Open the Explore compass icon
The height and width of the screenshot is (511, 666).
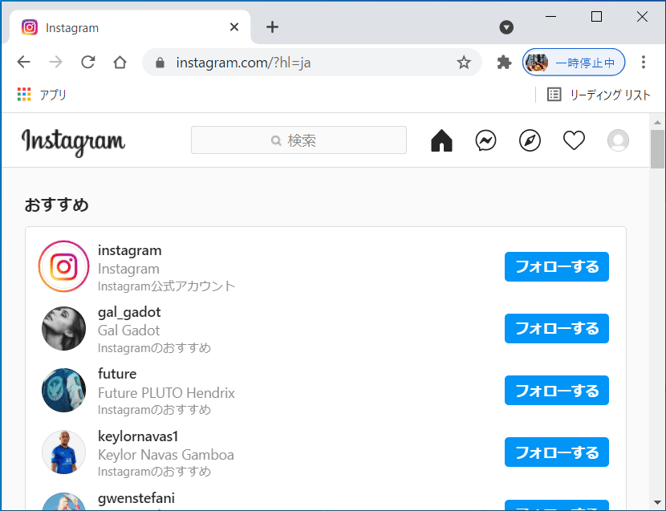point(530,141)
